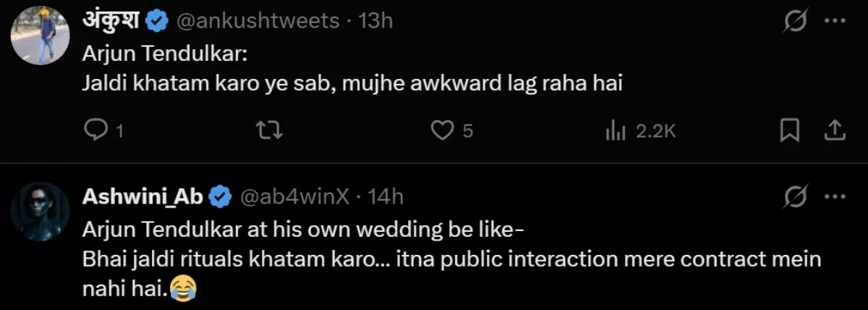Open Grok actions on ankushtweets post

796,22
